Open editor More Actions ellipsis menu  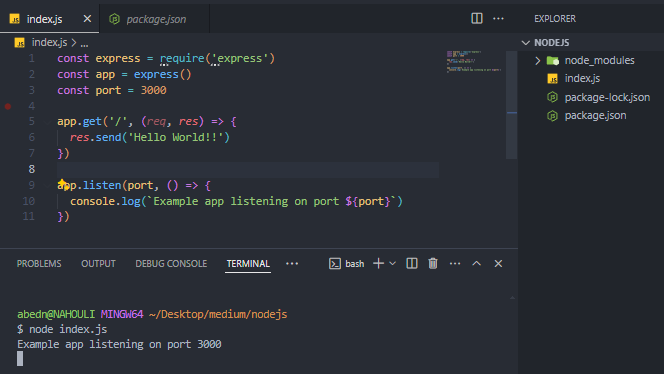498,18
